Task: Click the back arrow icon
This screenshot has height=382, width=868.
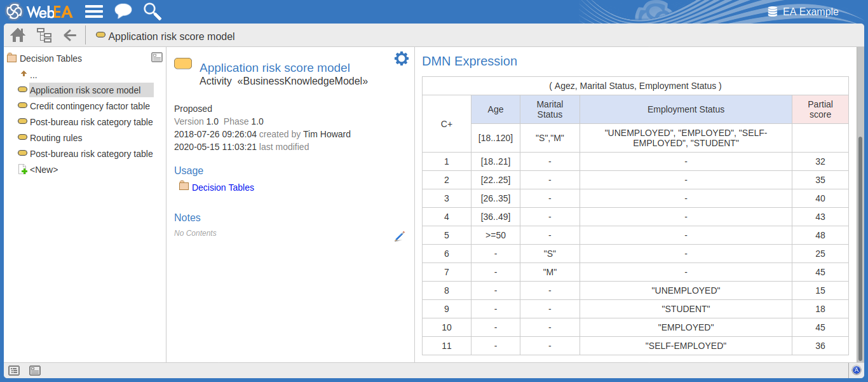Action: click(70, 36)
